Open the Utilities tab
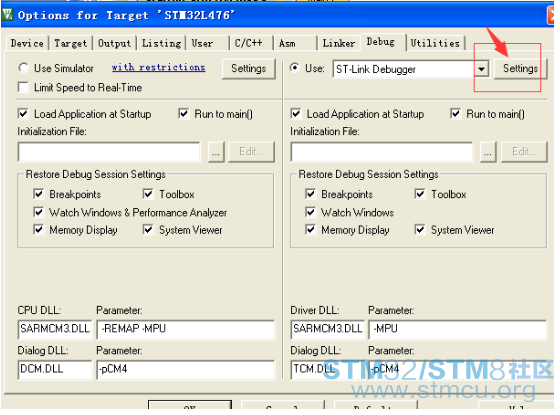The image size is (560, 415). tap(435, 43)
